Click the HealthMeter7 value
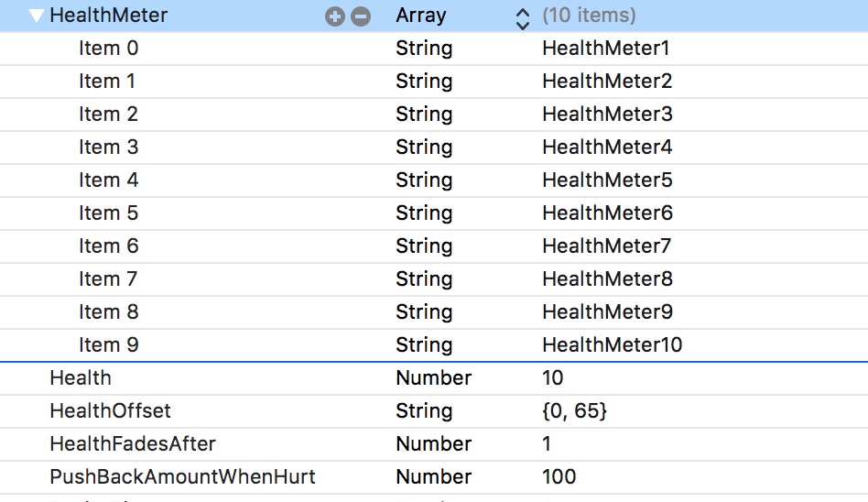Viewport: 868px width, 502px height. pyautogui.click(x=606, y=246)
